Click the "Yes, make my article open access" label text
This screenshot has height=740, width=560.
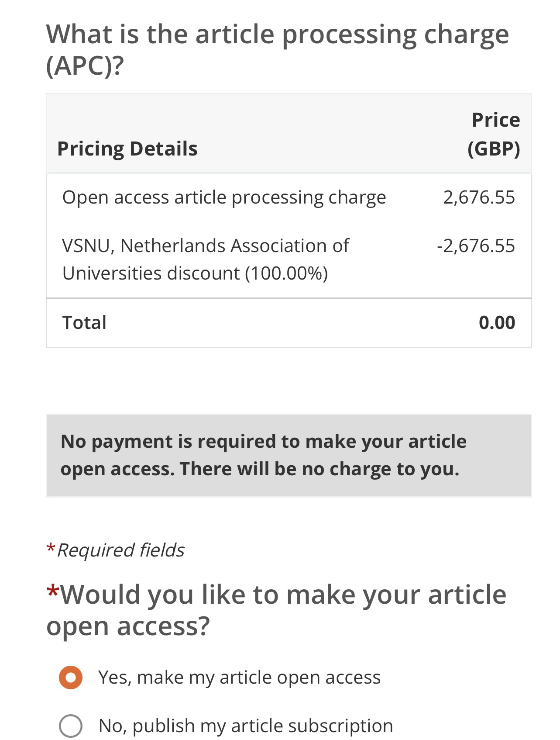(x=239, y=678)
